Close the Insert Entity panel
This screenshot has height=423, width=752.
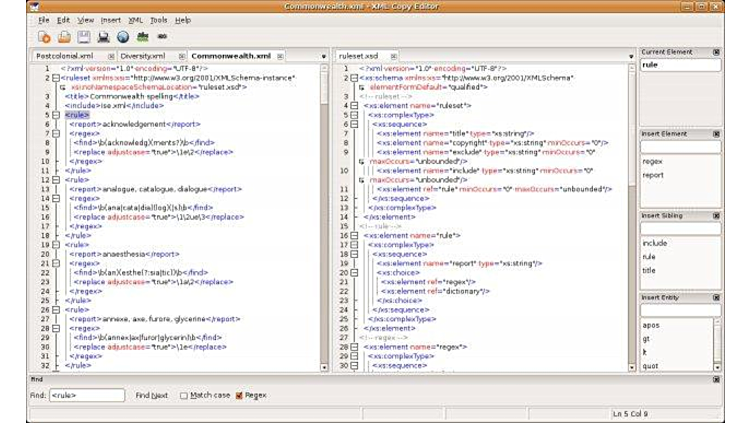716,298
